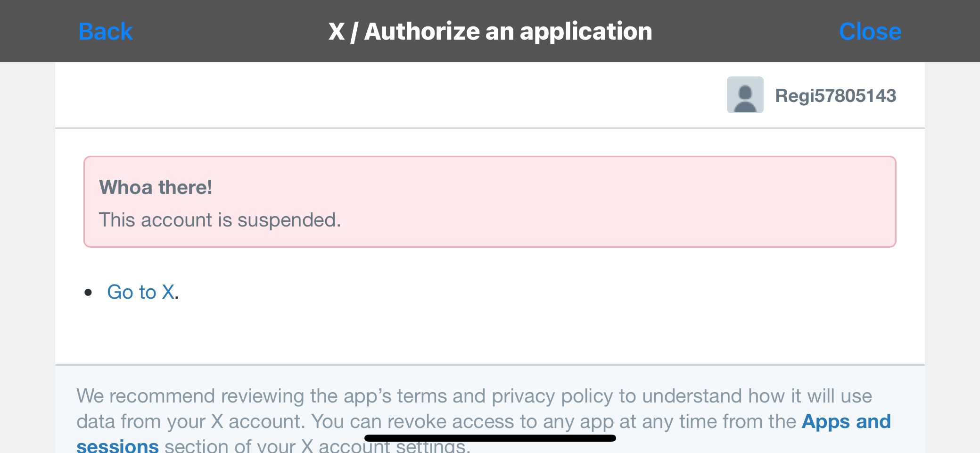
Task: Open the 'Apps and' settings link
Action: click(846, 421)
